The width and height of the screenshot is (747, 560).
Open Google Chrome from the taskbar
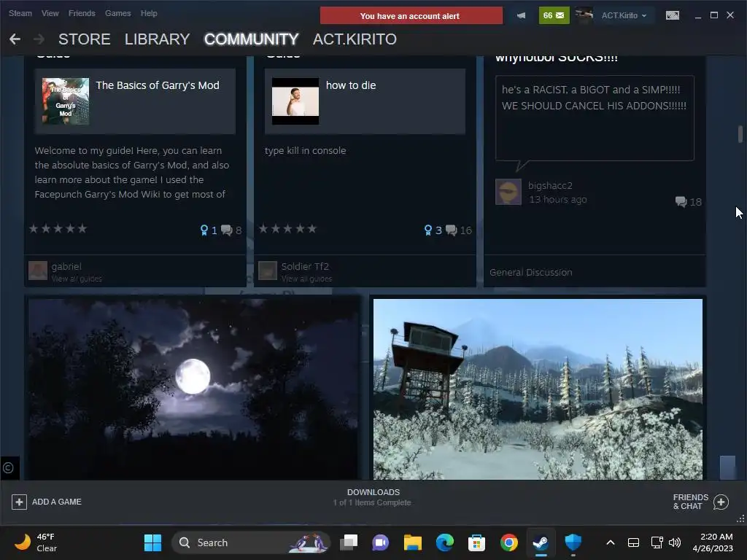point(508,542)
